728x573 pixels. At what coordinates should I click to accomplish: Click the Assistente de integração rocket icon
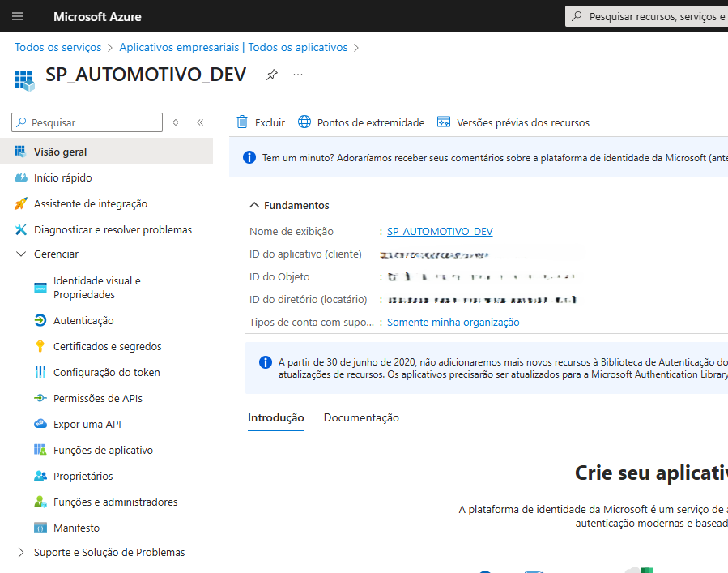click(20, 203)
